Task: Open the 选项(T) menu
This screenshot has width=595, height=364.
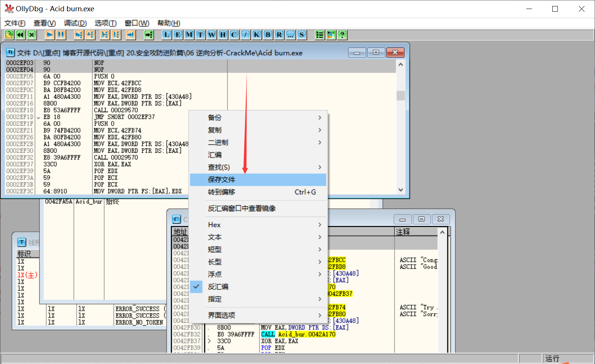Action: 106,23
